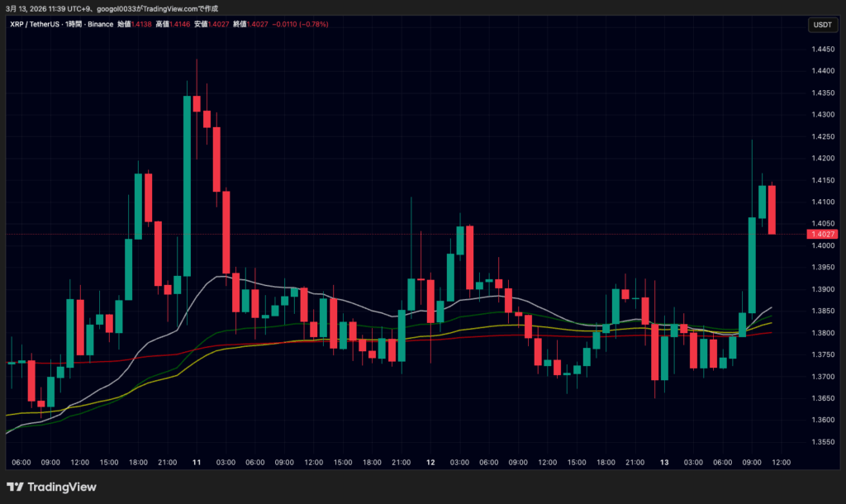Click the TradingView logo icon
The width and height of the screenshot is (846, 504).
tap(15, 487)
